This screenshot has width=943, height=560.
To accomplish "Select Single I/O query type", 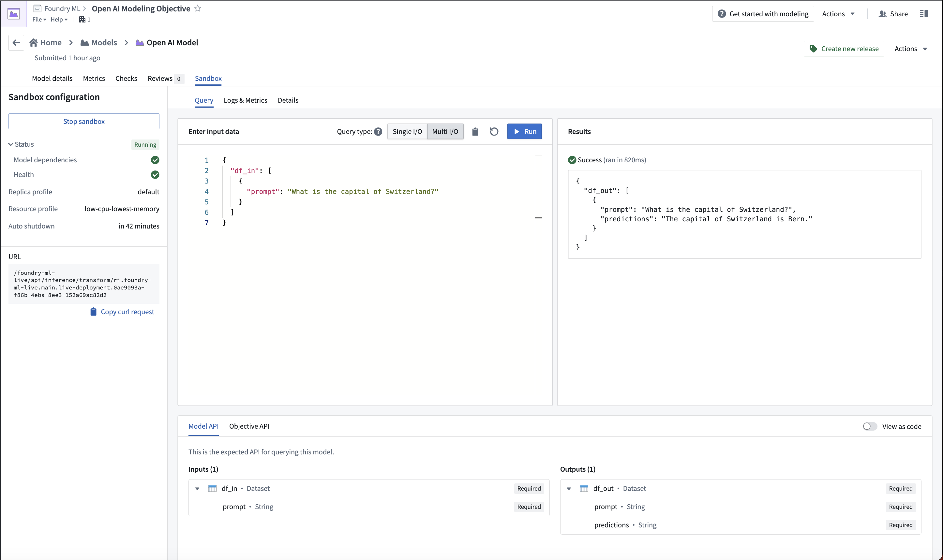I will pos(407,132).
